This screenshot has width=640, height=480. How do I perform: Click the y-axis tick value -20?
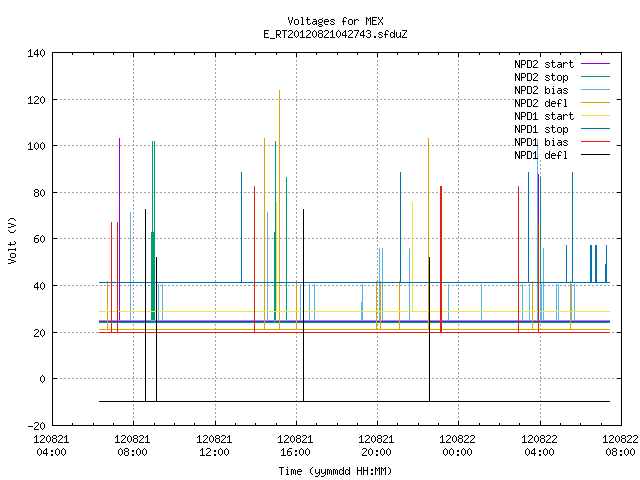(36, 426)
